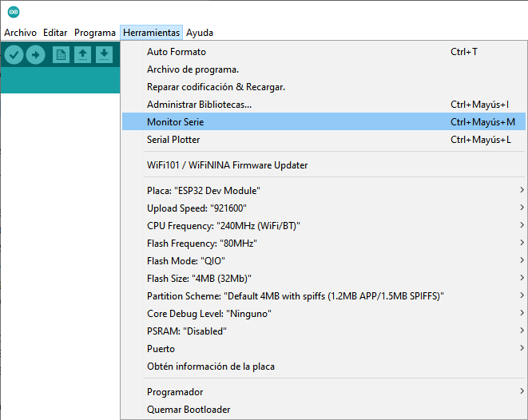Image resolution: width=528 pixels, height=420 pixels.
Task: Click the Verify checkmark toolbar icon
Action: pyautogui.click(x=14, y=54)
